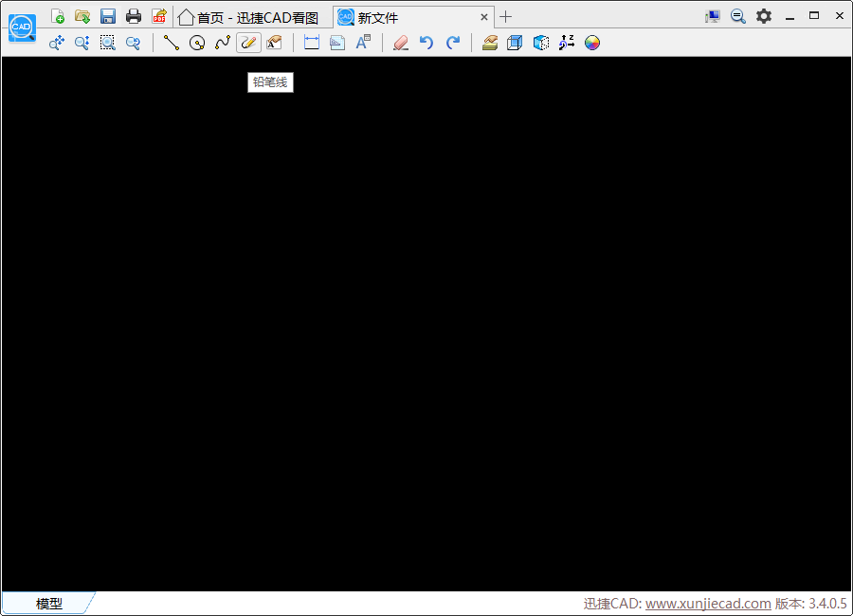Open a new tab with plus button

pyautogui.click(x=506, y=16)
